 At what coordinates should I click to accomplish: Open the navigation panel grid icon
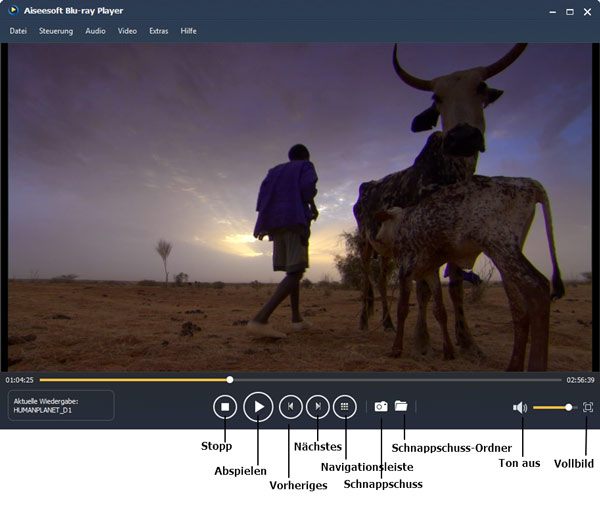(x=344, y=407)
